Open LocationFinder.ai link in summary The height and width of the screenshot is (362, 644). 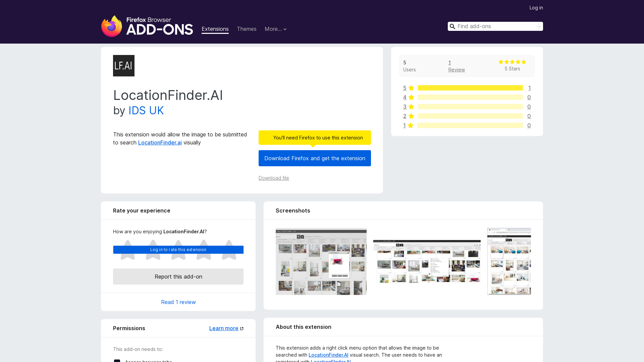pyautogui.click(x=160, y=142)
